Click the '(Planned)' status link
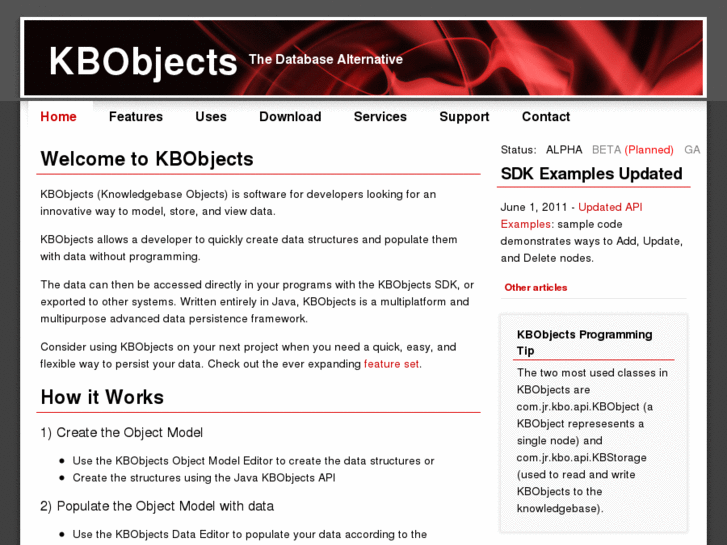This screenshot has width=727, height=545. 649,150
